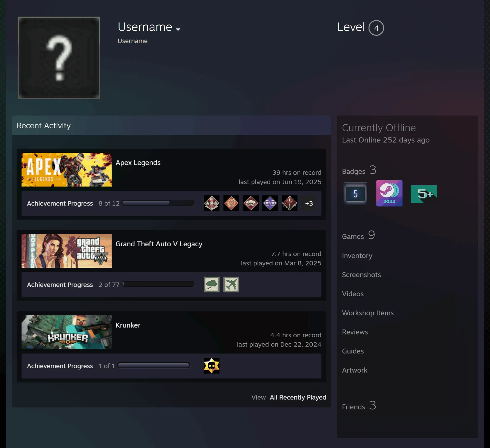The width and height of the screenshot is (490, 448).
Task: Go to Inventory
Action: [x=357, y=256]
